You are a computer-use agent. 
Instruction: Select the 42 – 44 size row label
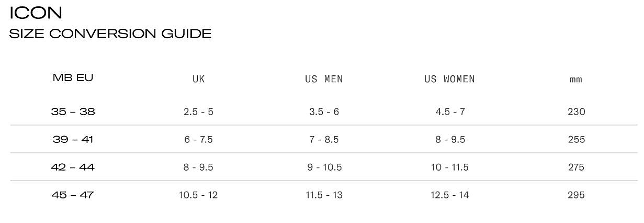pyautogui.click(x=73, y=168)
